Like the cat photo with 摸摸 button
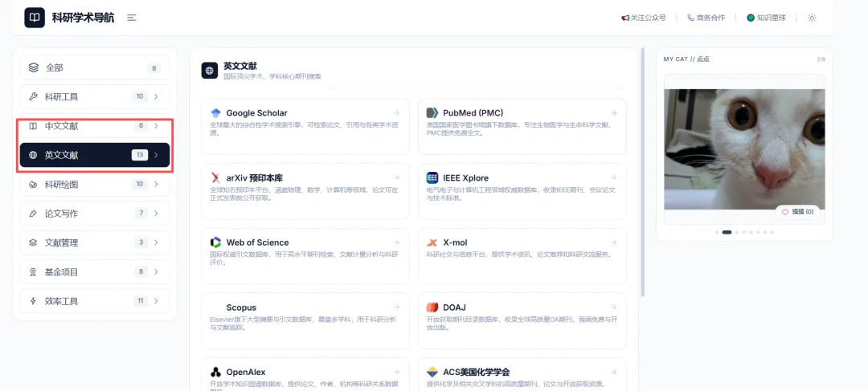The image size is (868, 391). [x=797, y=212]
